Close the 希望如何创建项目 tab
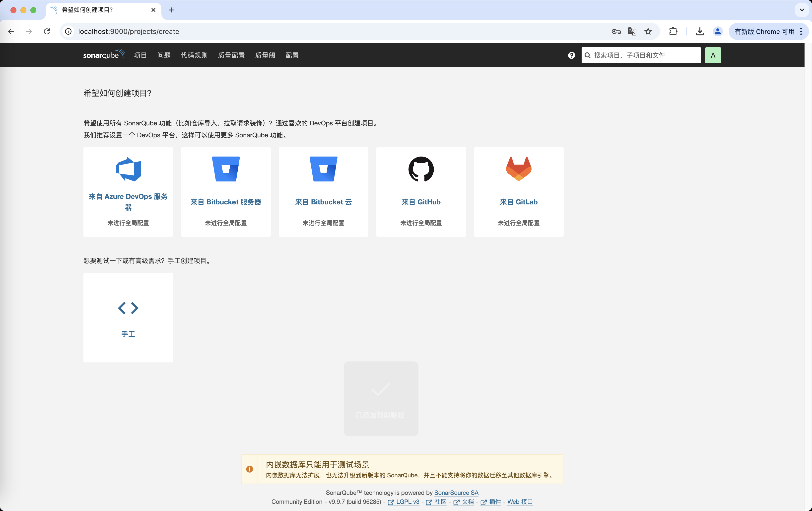The width and height of the screenshot is (812, 511). click(153, 10)
